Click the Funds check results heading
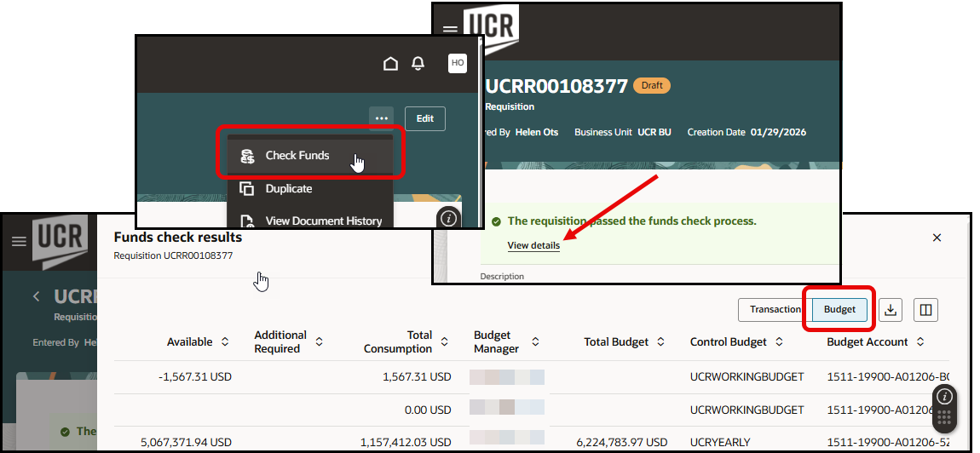Viewport: 980px width, 453px height. [x=177, y=238]
